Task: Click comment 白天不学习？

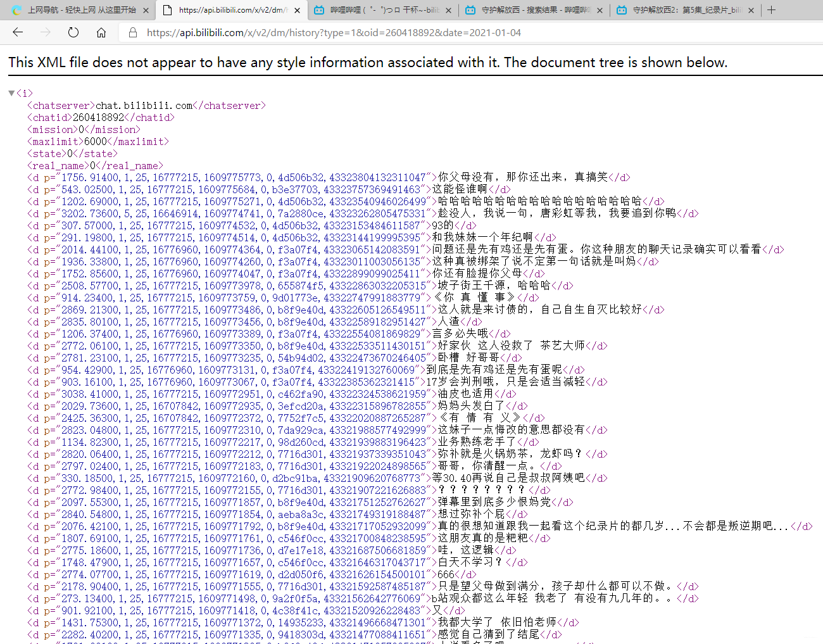Action: (277, 563)
